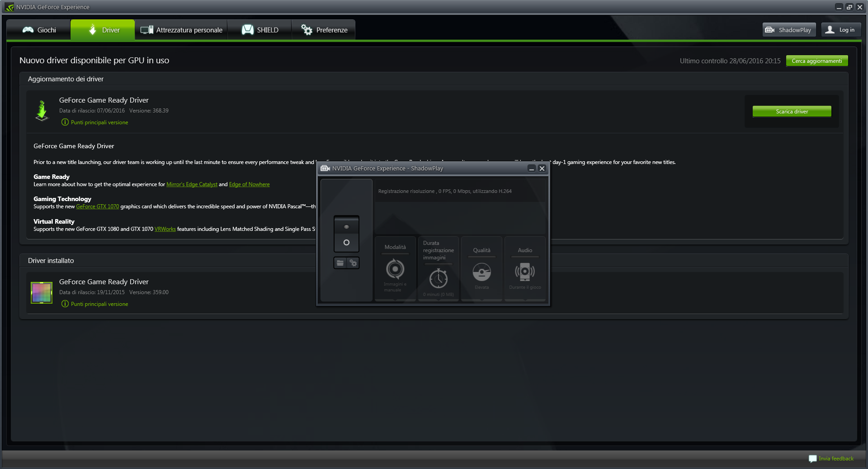
Task: Click the feedback speech bubble icon
Action: tap(812, 459)
